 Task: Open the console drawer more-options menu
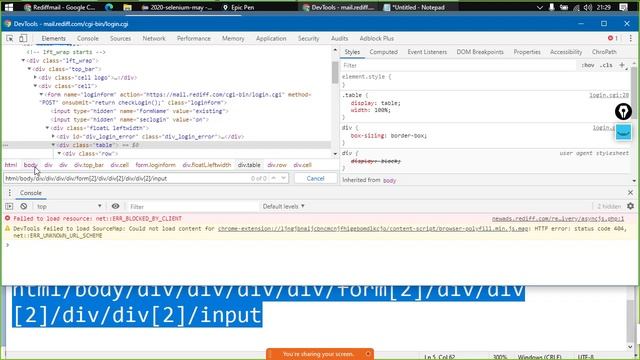[10, 193]
